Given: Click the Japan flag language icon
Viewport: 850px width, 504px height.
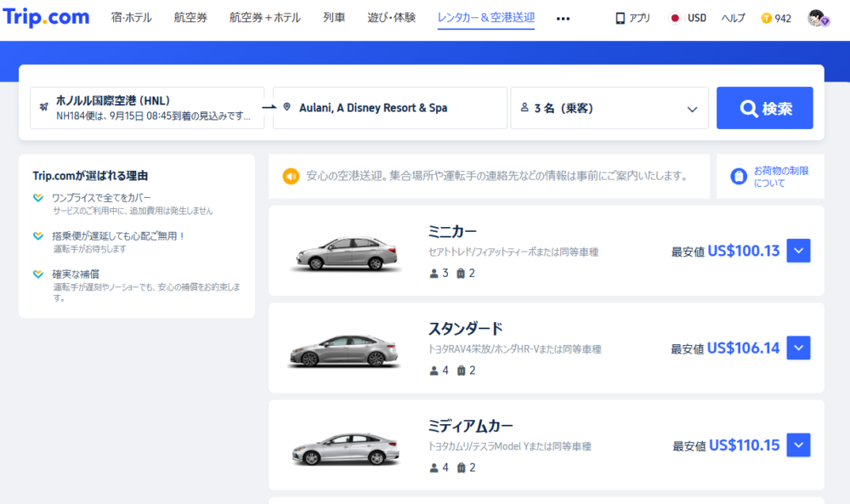Looking at the screenshot, I should (x=675, y=18).
